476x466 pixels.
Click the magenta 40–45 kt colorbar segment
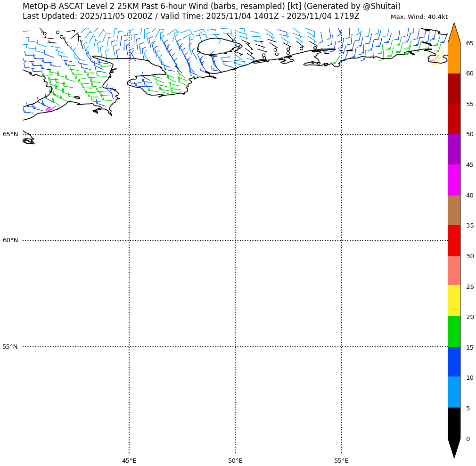pyautogui.click(x=454, y=180)
